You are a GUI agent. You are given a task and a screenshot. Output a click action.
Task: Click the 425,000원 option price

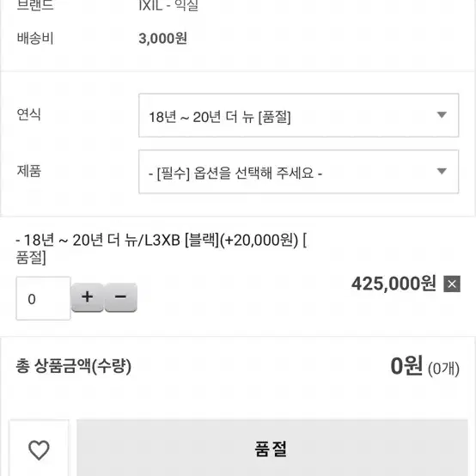[394, 284]
